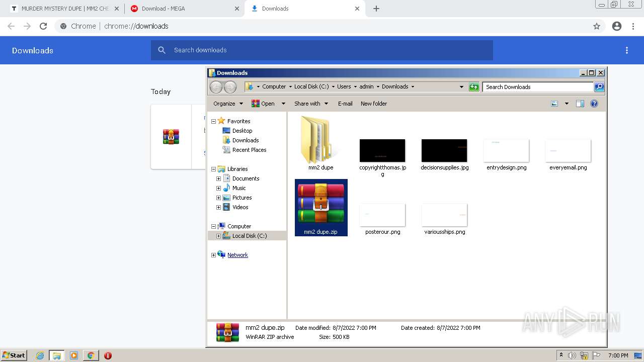Select entrydesign.png thumbnail
The width and height of the screenshot is (644, 362).
click(506, 150)
